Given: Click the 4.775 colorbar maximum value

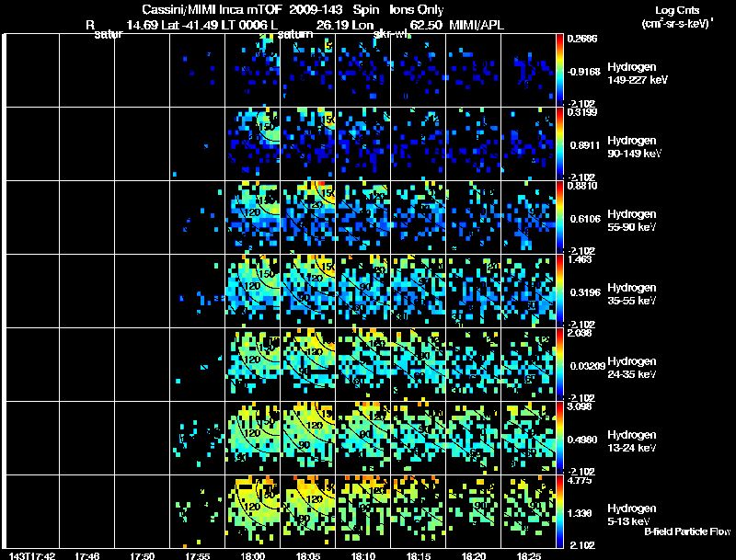Looking at the screenshot, I should coord(580,480).
